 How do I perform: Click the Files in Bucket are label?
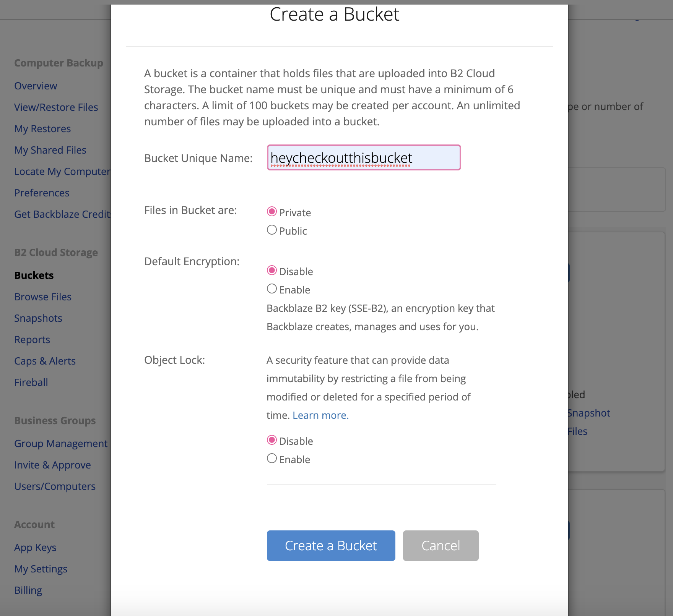pyautogui.click(x=190, y=210)
